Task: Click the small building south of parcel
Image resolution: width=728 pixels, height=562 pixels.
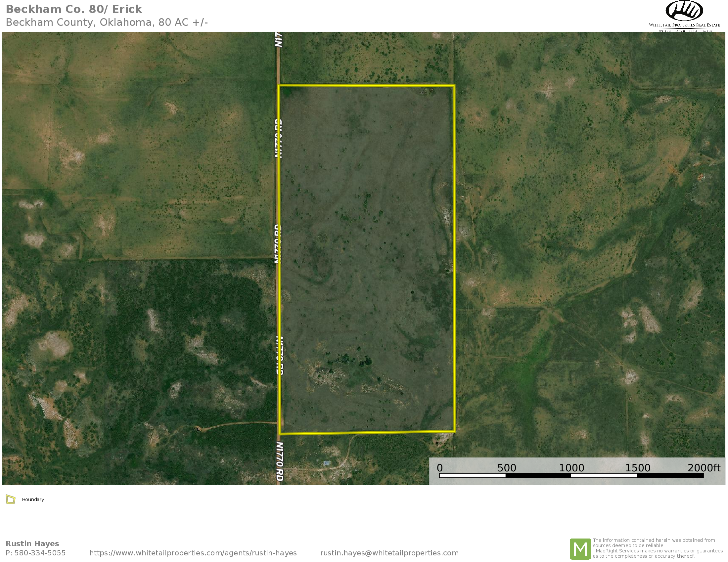Action: point(327,463)
